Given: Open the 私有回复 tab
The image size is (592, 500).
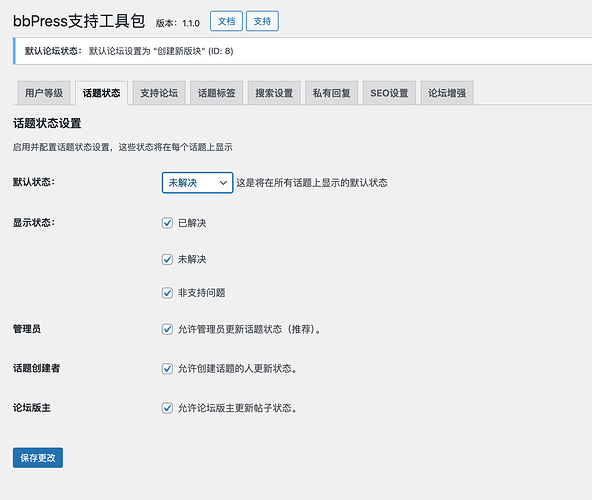Looking at the screenshot, I should tap(331, 93).
